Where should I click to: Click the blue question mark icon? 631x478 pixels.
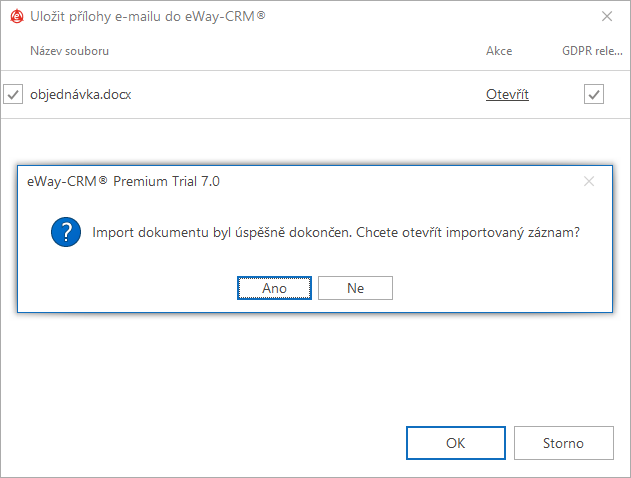click(x=66, y=232)
